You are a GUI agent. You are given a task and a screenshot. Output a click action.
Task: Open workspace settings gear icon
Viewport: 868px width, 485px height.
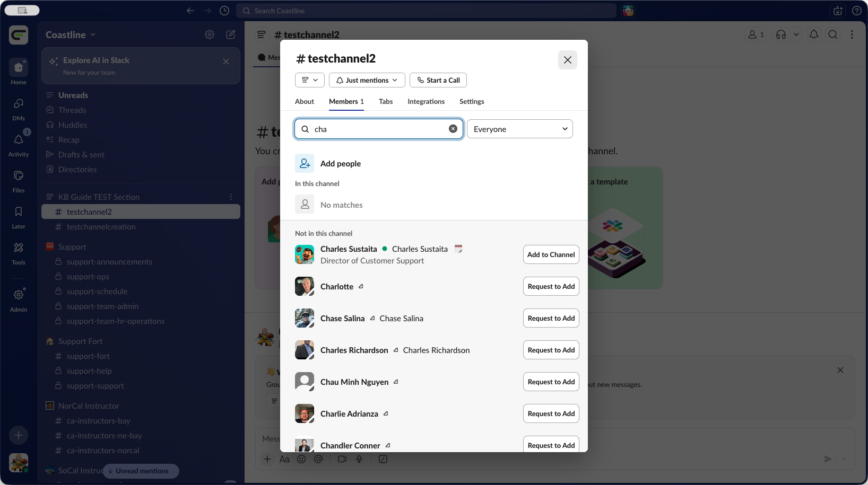pos(210,34)
